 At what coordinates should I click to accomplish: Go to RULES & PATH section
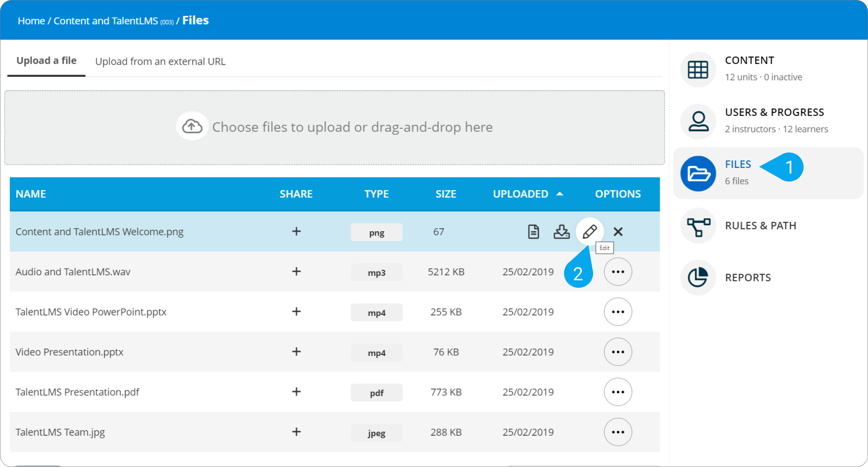click(x=761, y=226)
